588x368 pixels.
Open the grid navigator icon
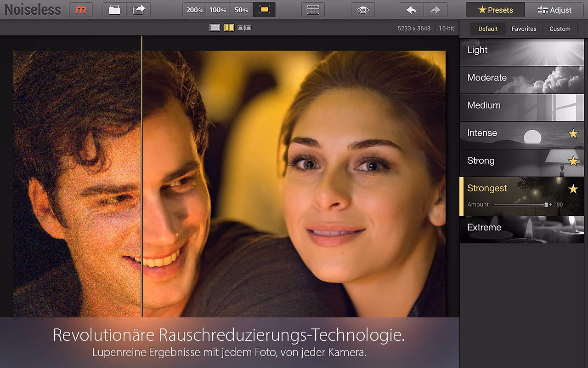click(313, 10)
